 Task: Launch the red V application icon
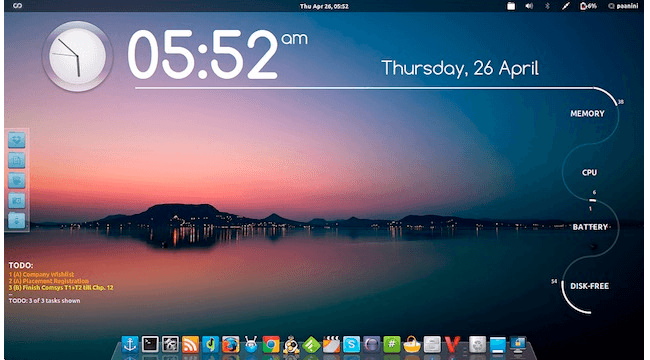pos(452,344)
